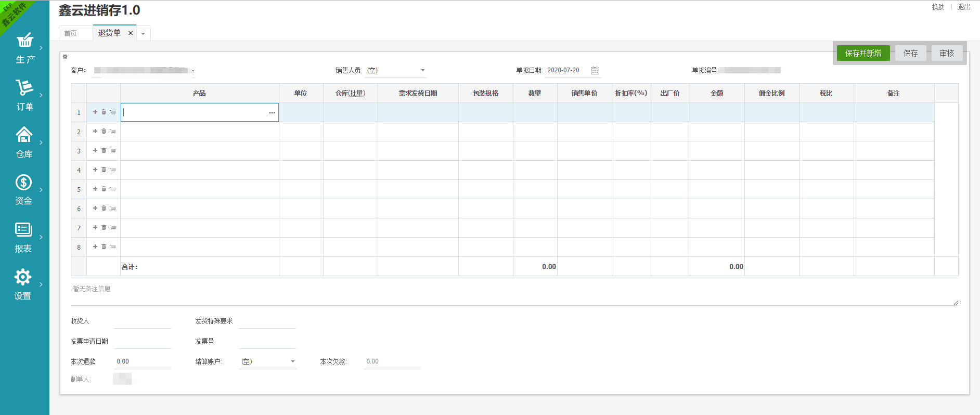Delete row 2 using the trash icon
Image resolution: width=980 pixels, height=415 pixels.
(x=104, y=131)
